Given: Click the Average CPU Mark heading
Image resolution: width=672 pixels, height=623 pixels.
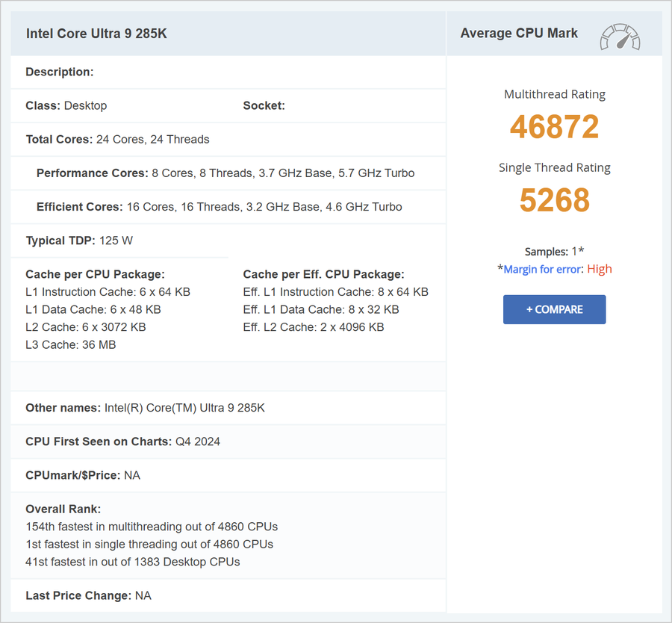Looking at the screenshot, I should tap(519, 33).
